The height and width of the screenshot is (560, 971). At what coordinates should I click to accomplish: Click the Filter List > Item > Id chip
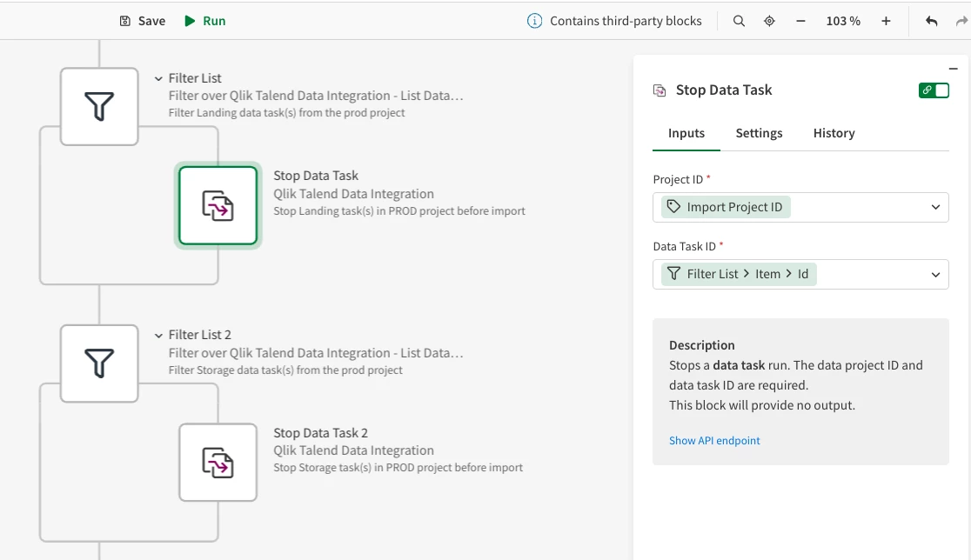(x=739, y=274)
